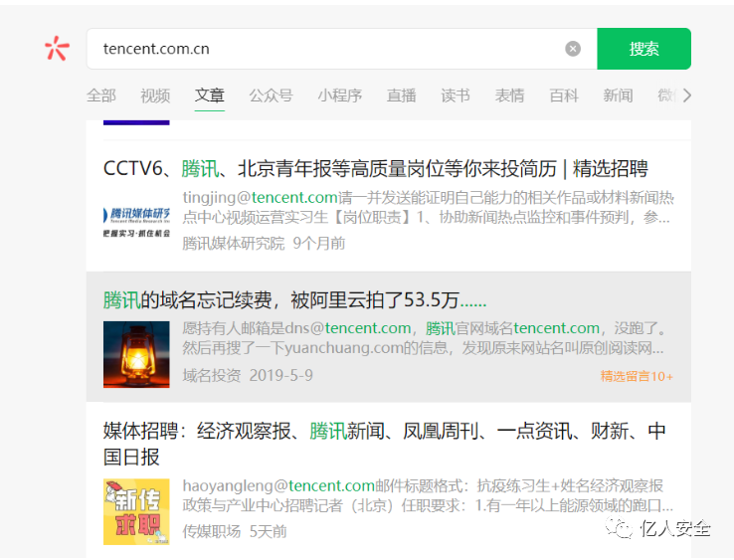
Task: Switch to the 全部 tab
Action: point(101,95)
